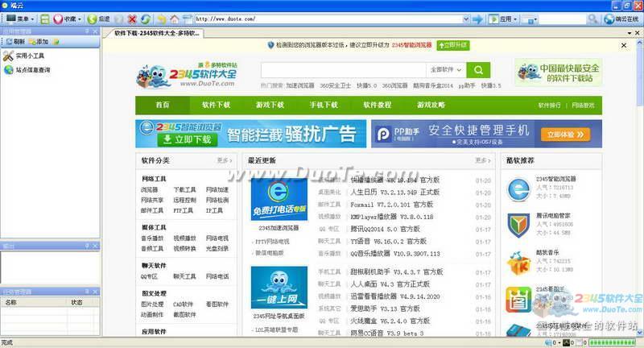644x348 pixels.
Task: Expand the 全部软件 category dropdown
Action: [x=446, y=70]
